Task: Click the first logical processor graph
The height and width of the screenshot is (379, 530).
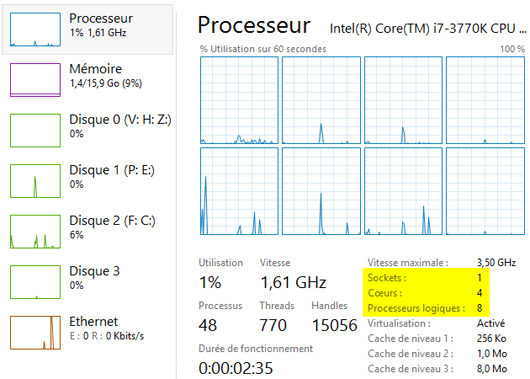Action: 239,100
